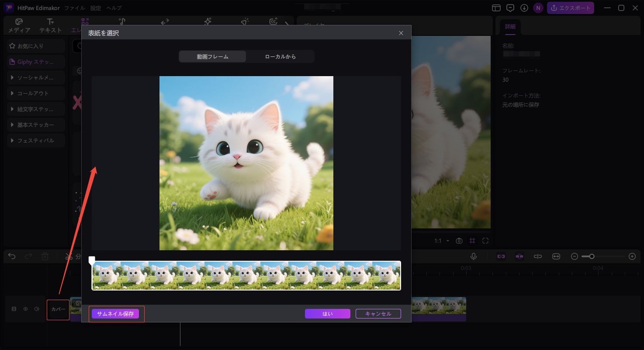The image size is (644, 350).
Task: Expand フェスティバル category
Action: click(x=36, y=140)
